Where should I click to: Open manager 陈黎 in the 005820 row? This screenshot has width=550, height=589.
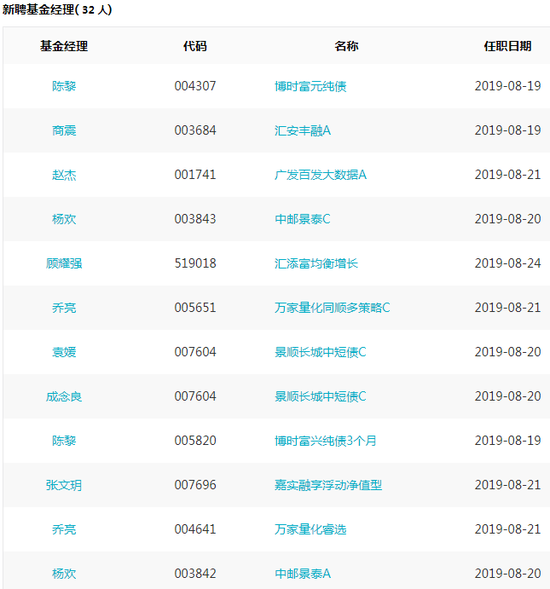pyautogui.click(x=64, y=441)
